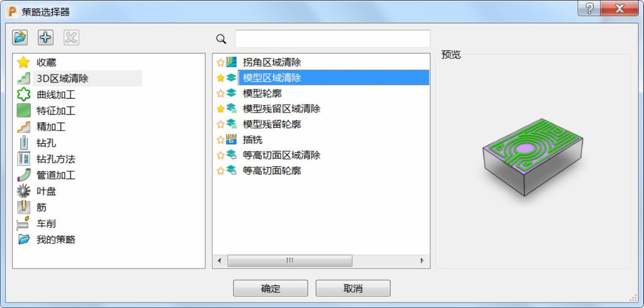Toggle favorite star for 拐角区域清除
This screenshot has width=644, height=308.
220,62
